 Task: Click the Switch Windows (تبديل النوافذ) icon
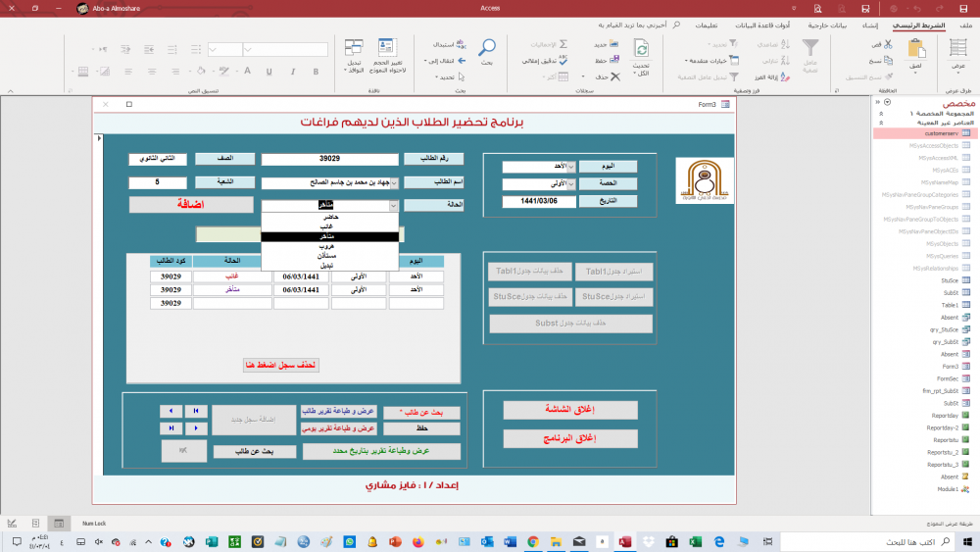354,47
